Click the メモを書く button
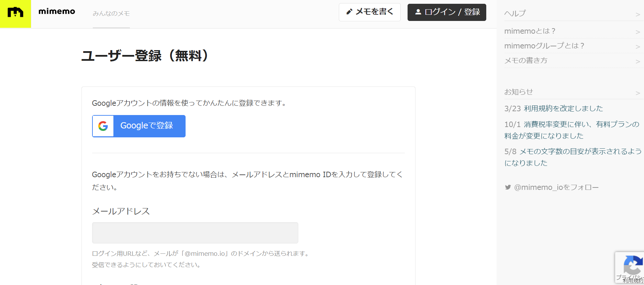 (370, 12)
